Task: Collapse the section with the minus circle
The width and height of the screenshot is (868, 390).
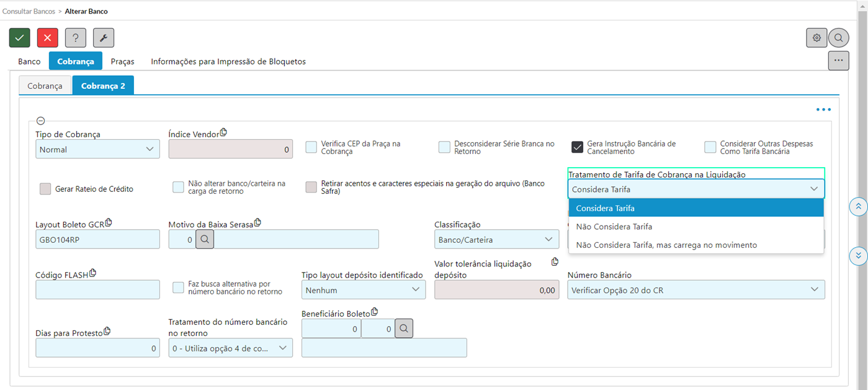Action: coord(41,121)
